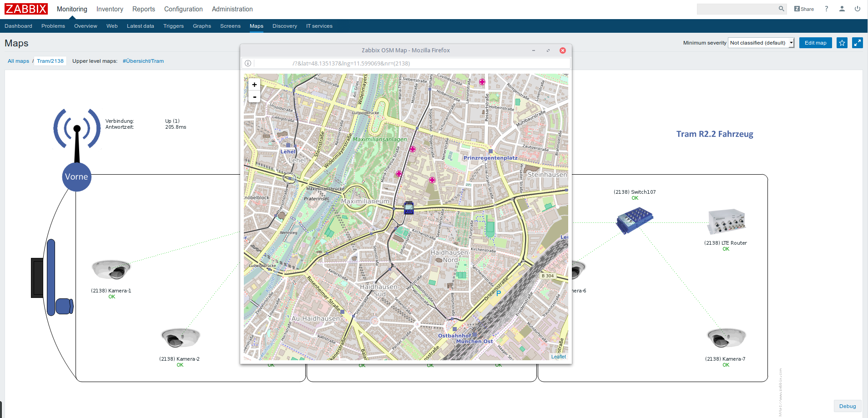Viewport: 868px width, 418px height.
Task: Close the Zabbix OSM Map window
Action: 563,50
